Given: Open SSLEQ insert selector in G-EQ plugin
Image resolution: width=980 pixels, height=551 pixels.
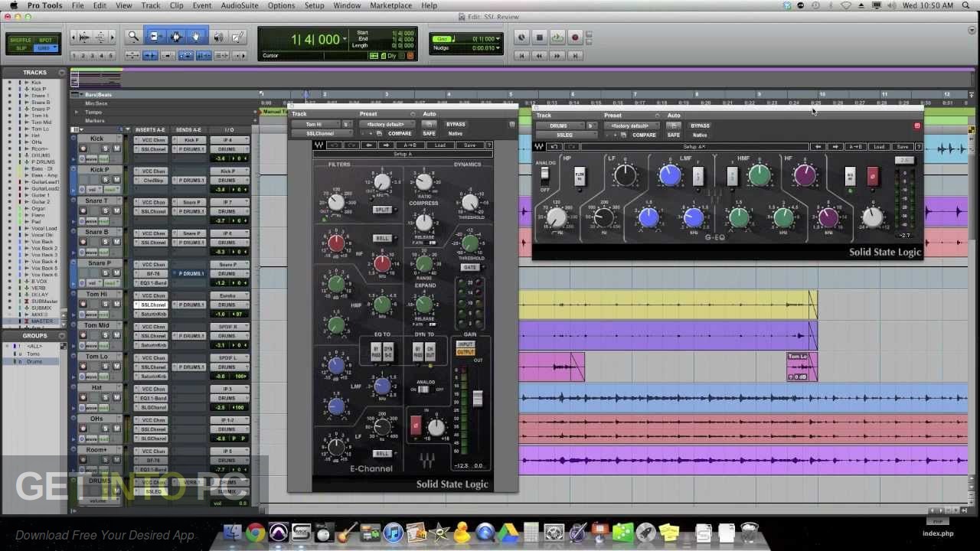Looking at the screenshot, I should (565, 135).
